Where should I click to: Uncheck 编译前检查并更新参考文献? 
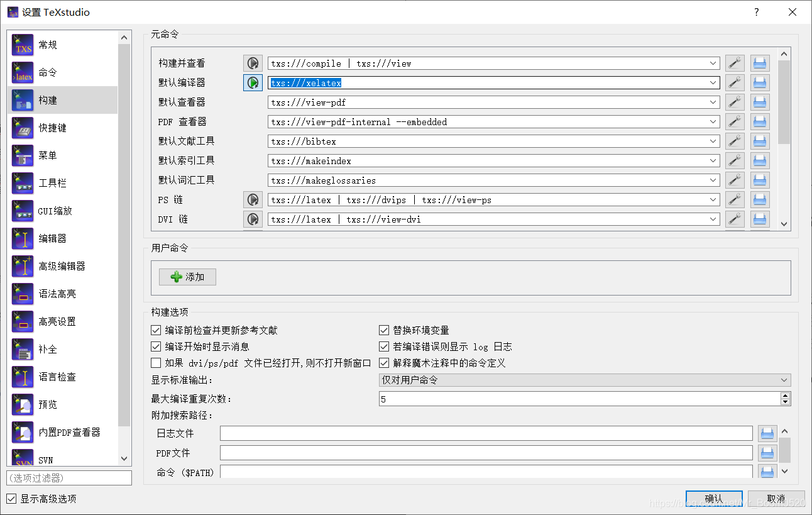[x=155, y=329]
